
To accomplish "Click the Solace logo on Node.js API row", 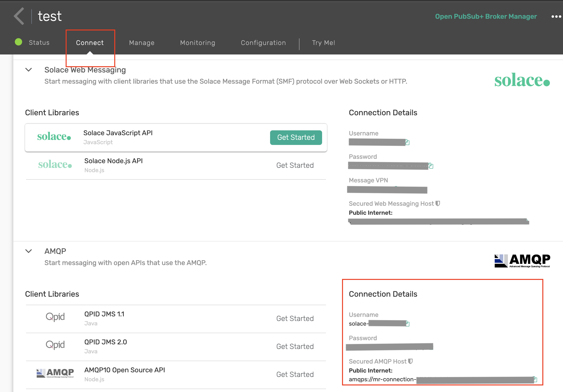I will [55, 165].
